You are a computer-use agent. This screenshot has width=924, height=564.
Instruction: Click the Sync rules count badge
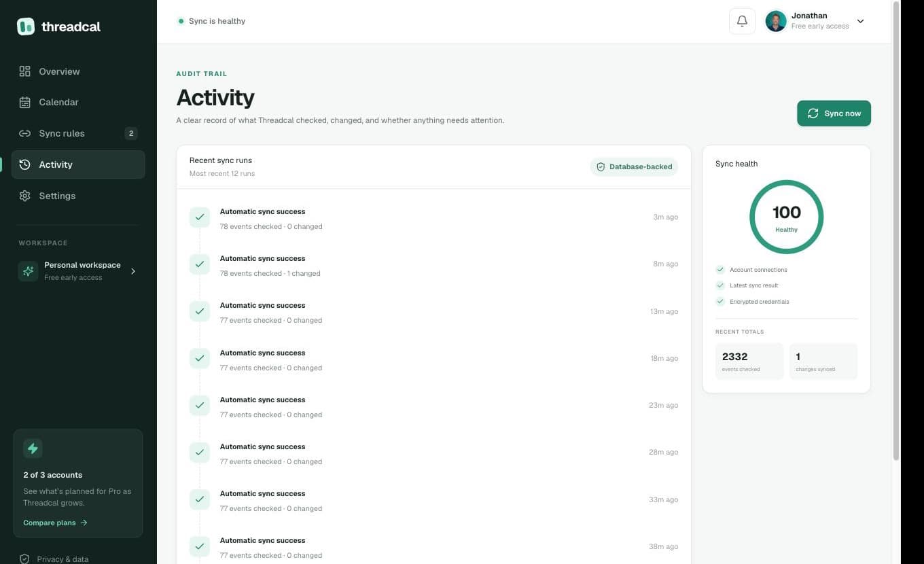131,133
